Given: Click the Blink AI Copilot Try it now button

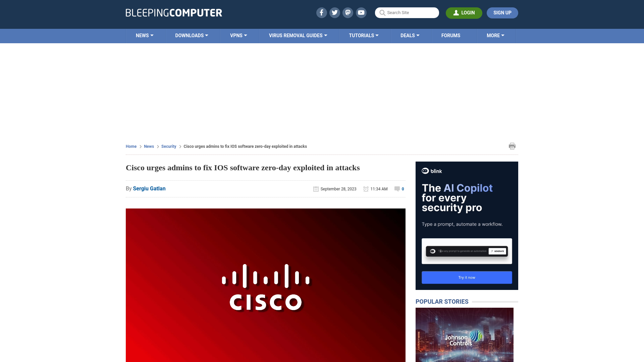Looking at the screenshot, I should click(x=467, y=277).
